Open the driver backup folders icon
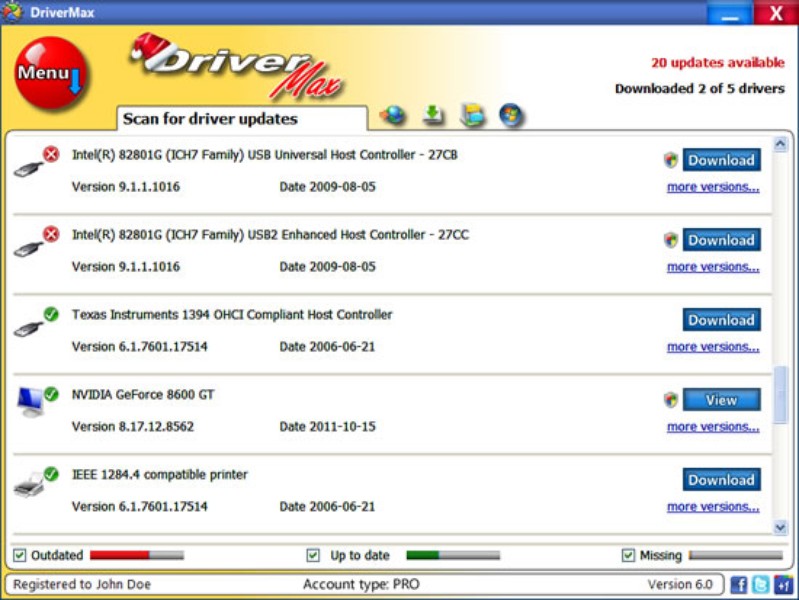The width and height of the screenshot is (799, 600). pos(472,115)
